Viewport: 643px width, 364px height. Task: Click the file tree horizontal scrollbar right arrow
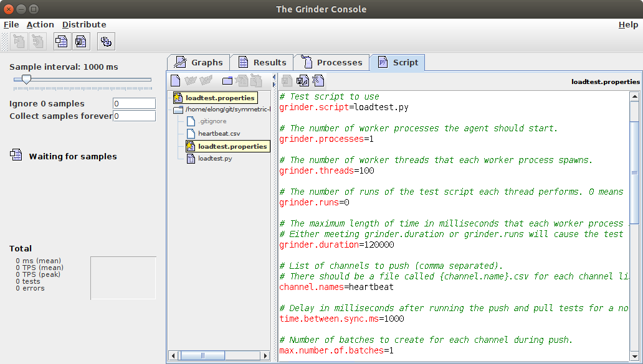coord(265,355)
